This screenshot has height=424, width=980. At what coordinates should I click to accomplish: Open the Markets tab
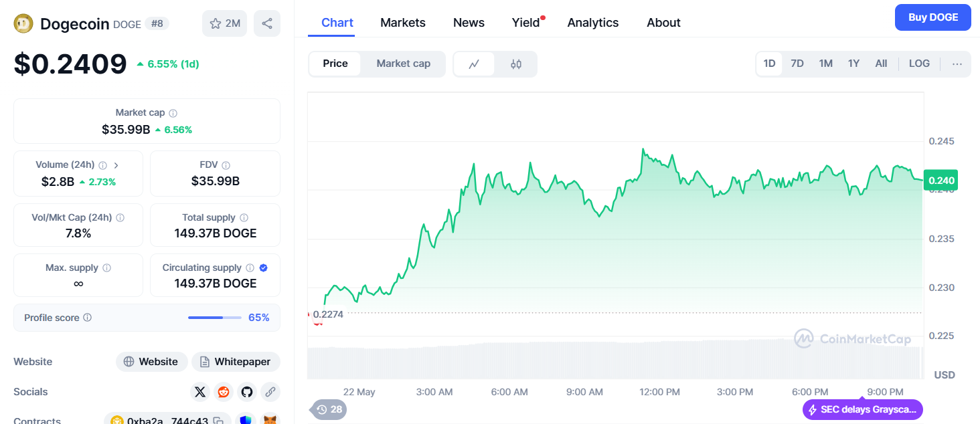pos(403,23)
